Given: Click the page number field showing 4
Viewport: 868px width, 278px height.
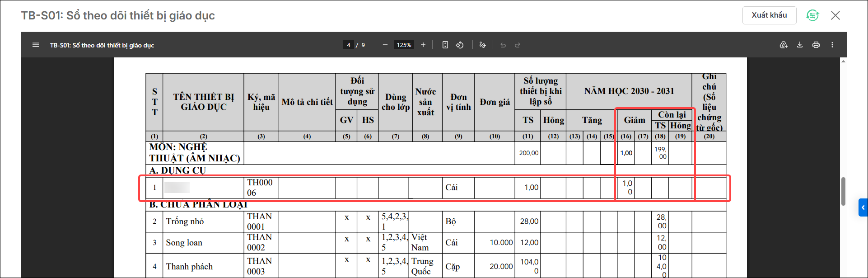Looking at the screenshot, I should point(348,45).
